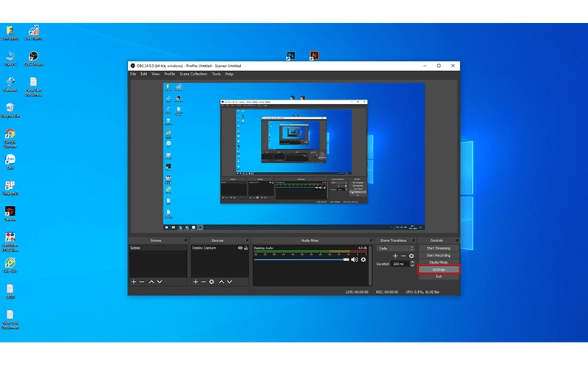Mute Desktop Audio speaker icon
Viewport: 588px width, 366px height.
click(355, 260)
